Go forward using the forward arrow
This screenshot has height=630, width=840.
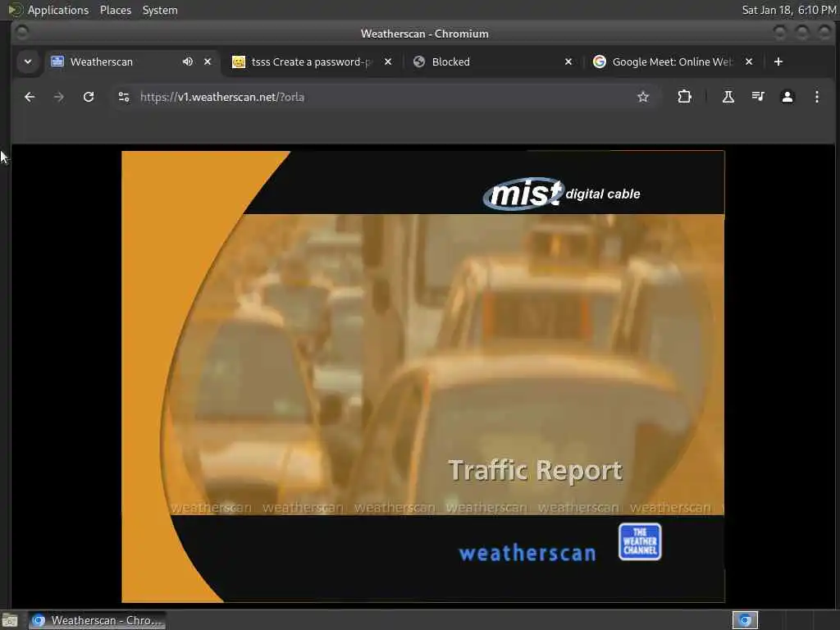59,97
